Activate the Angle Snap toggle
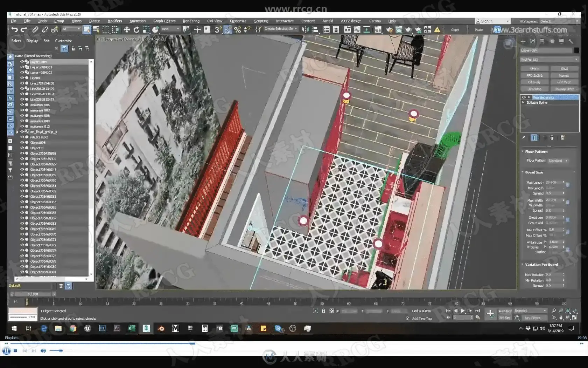 click(228, 30)
